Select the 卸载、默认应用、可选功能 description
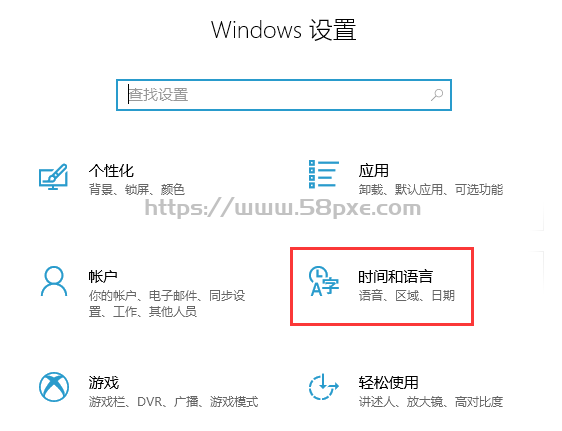This screenshot has width=562, height=431. 431,189
